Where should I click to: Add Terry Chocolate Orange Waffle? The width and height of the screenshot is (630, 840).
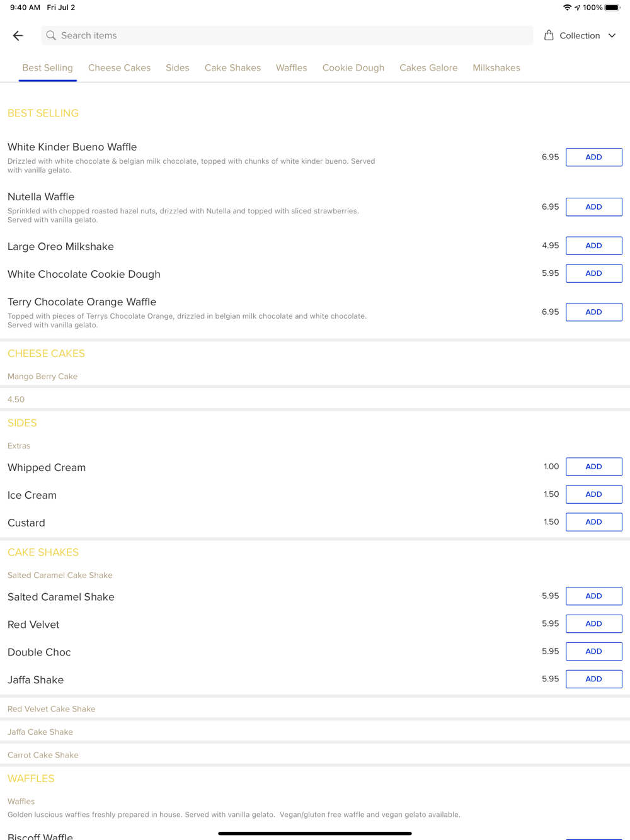(593, 312)
